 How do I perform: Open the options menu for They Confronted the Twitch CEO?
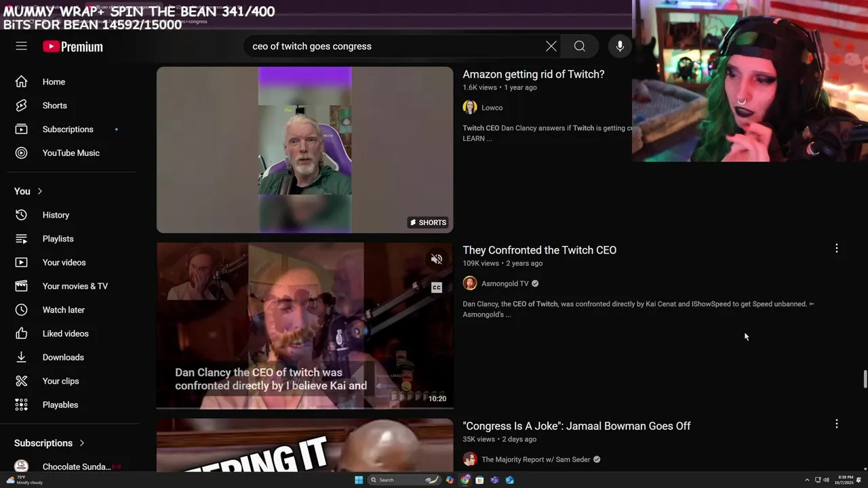pyautogui.click(x=836, y=249)
